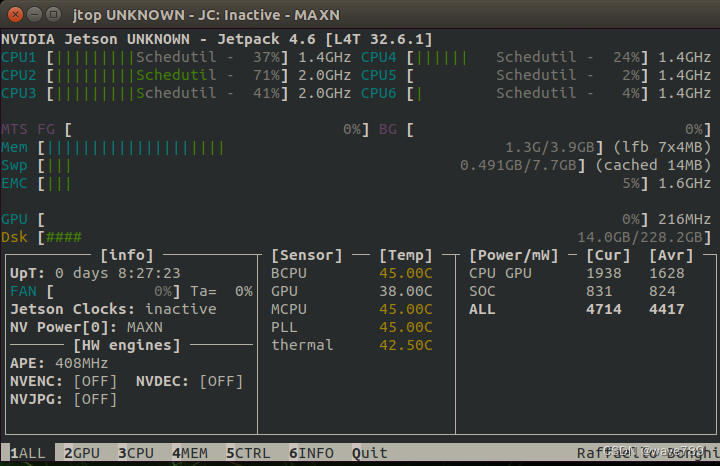
Task: Click the MCPU sensor row
Action: (352, 309)
